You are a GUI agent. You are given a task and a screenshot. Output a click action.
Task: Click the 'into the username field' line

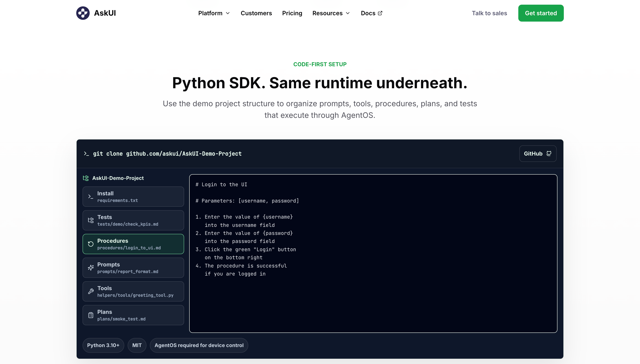point(240,225)
